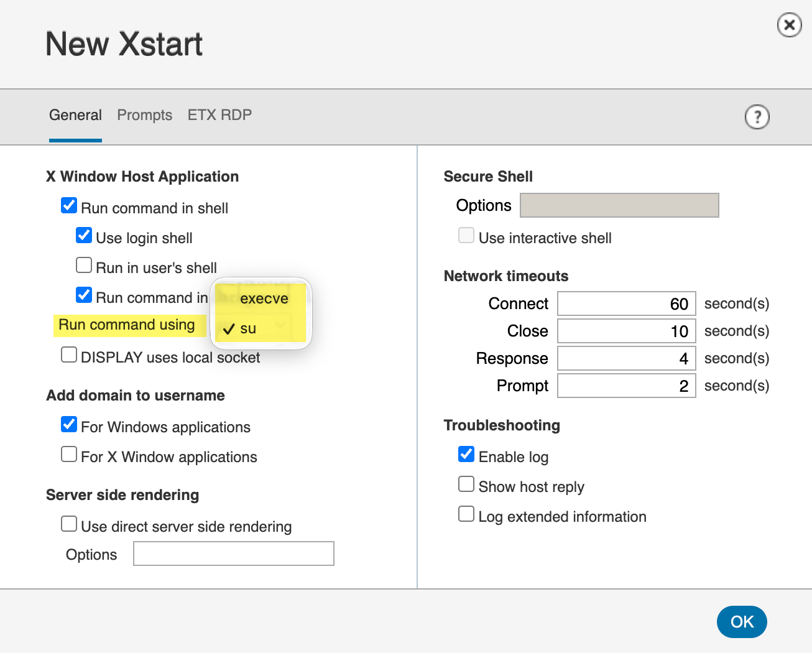Close the New Xstart dialog
This screenshot has width=812, height=653.
tap(789, 25)
